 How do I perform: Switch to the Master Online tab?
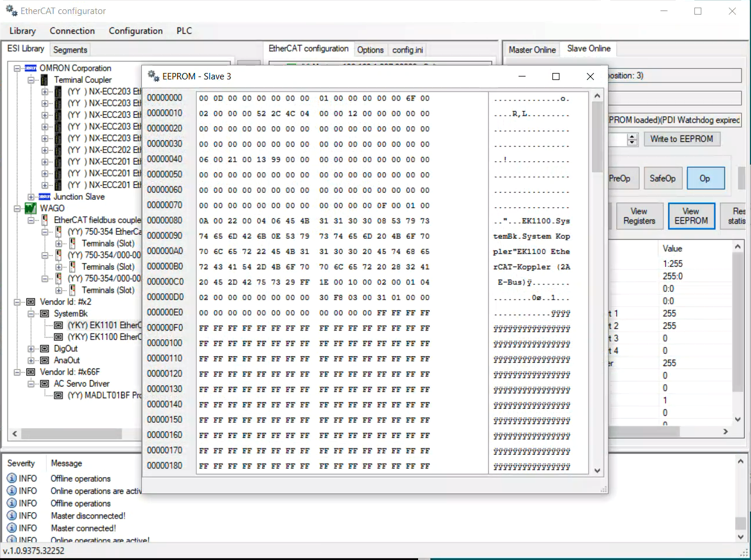(531, 50)
